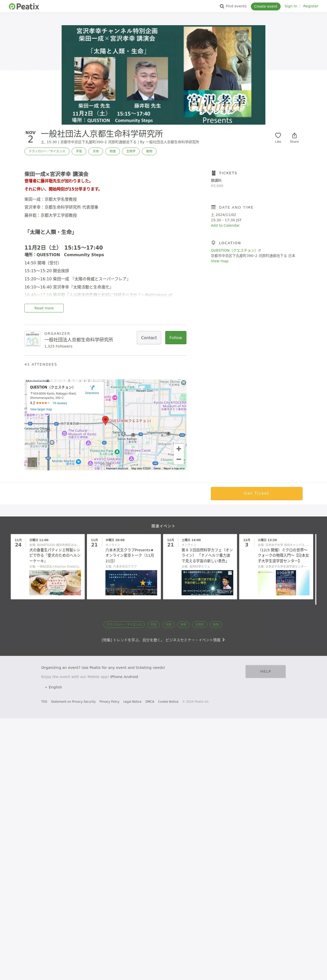Screen dimensions: 327x980
Task: Click the external link icon beside QUESTION location
Action: tap(260, 250)
